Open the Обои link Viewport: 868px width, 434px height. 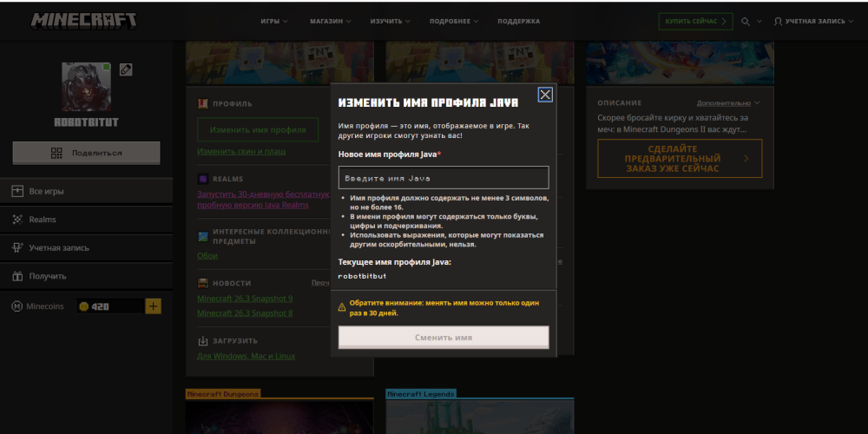[207, 256]
